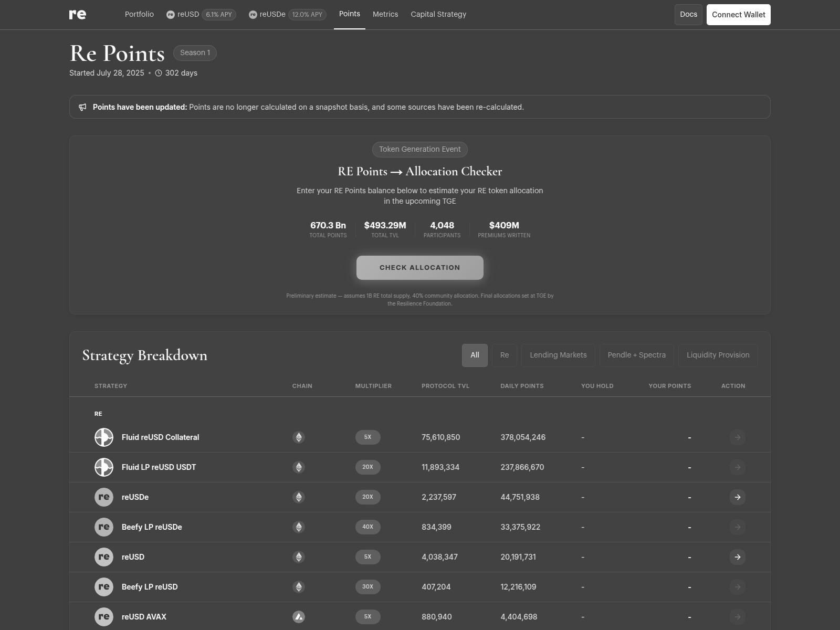
Task: Click the Season 1 badge
Action: tap(195, 52)
